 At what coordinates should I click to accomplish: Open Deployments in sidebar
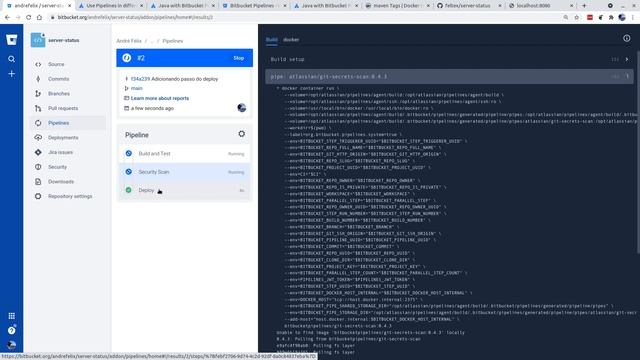[63, 138]
